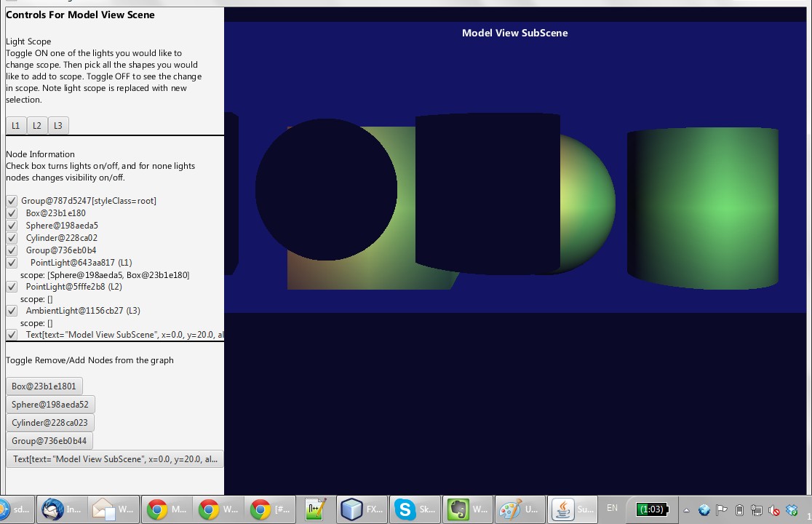Toggle the L1 light scope button

click(x=16, y=126)
